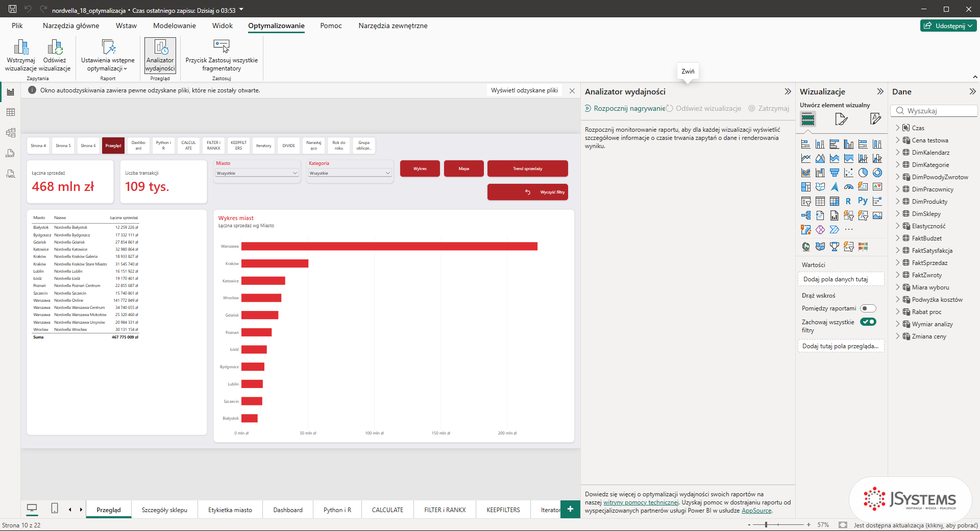Open the Miasto slicer dropdown
980x531 pixels.
257,173
